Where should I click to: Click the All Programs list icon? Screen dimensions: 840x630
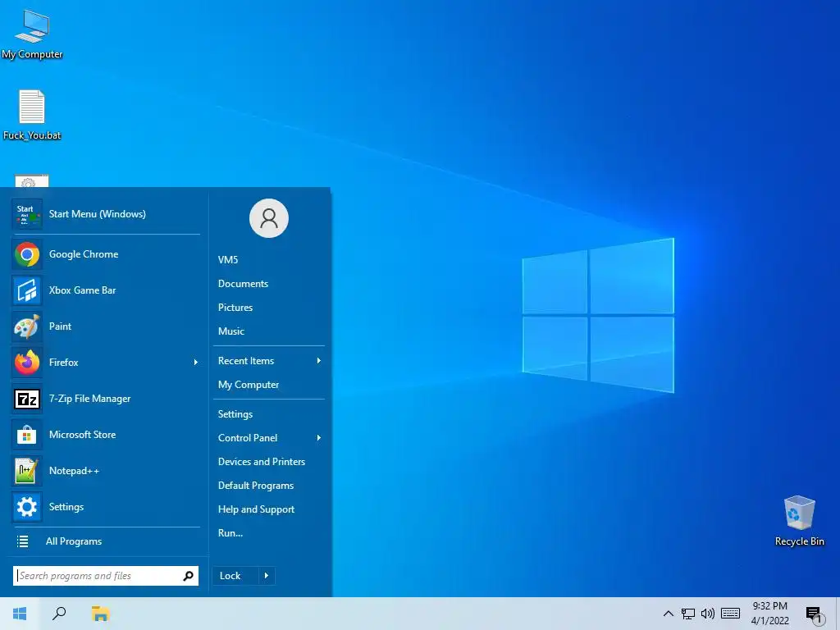coord(22,541)
